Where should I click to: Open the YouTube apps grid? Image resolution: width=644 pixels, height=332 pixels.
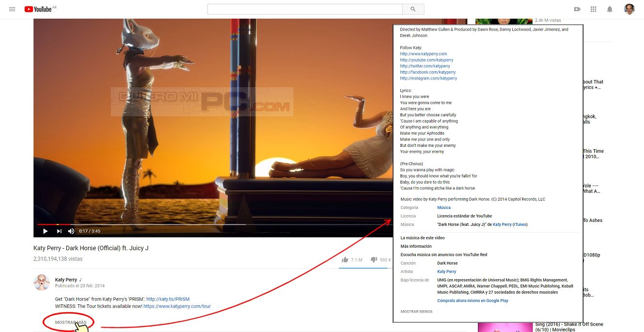[x=593, y=9]
